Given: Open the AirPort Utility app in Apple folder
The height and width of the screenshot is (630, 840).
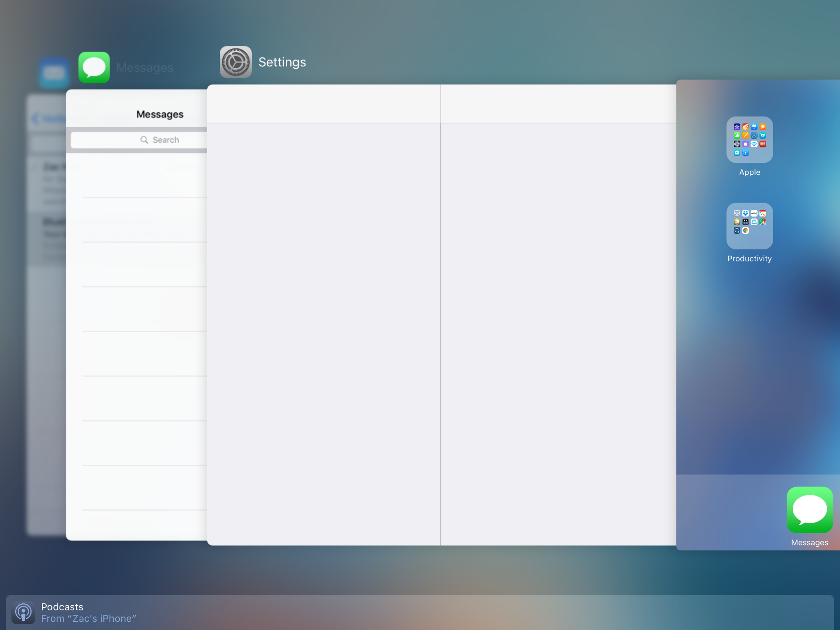Looking at the screenshot, I should click(x=754, y=144).
